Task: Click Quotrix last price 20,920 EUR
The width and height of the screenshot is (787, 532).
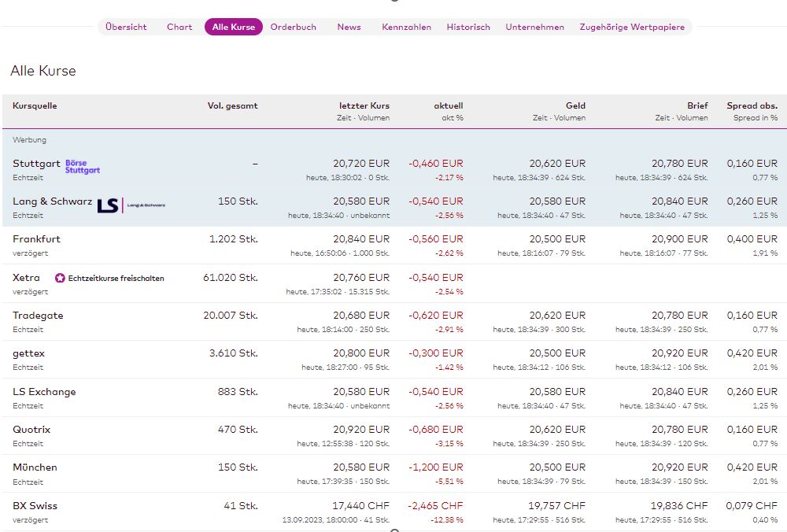Action: pos(361,430)
